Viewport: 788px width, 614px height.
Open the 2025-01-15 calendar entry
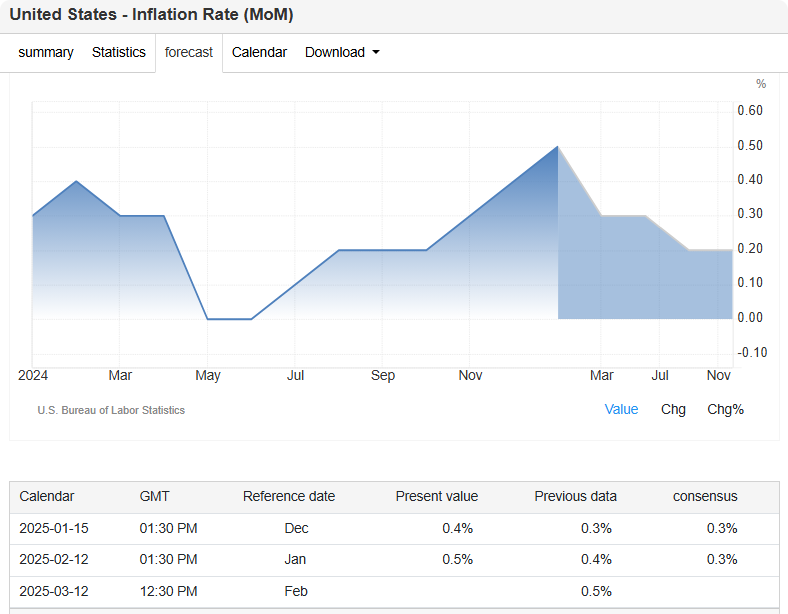pos(54,528)
